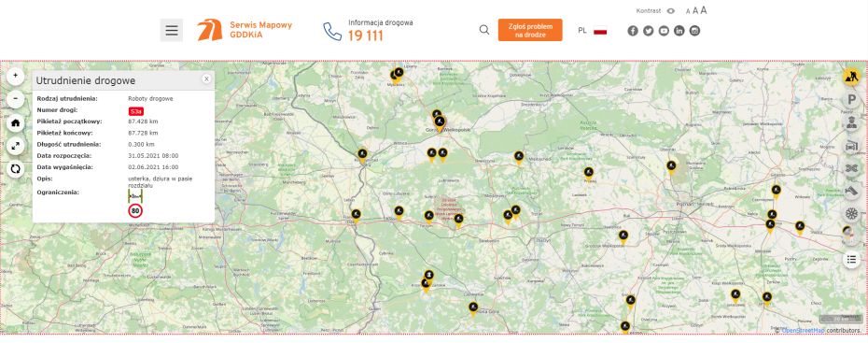Select the marker just west of Międzychód

point(519,158)
